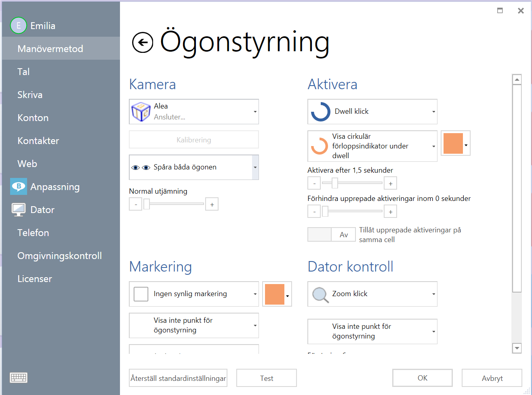The height and width of the screenshot is (395, 532).
Task: Click the Normal utjämning slider track
Action: 174,204
